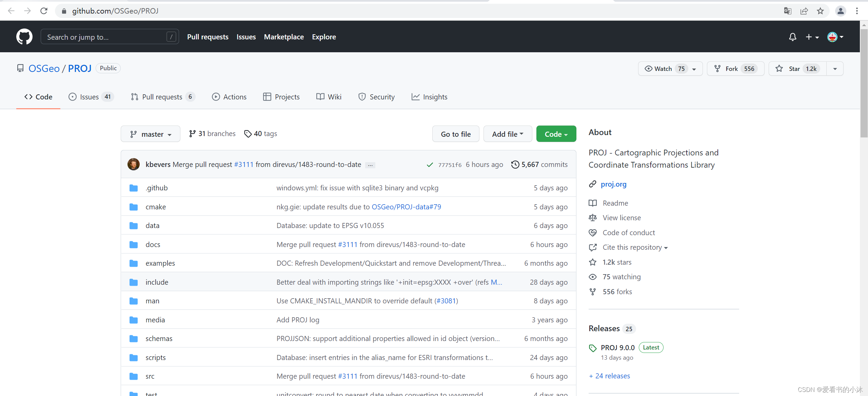Viewport: 868px width, 396px height.
Task: Click the browser address bar URL
Action: tap(115, 11)
